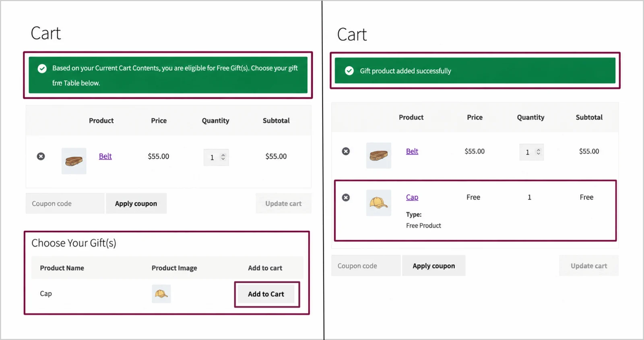This screenshot has width=644, height=340.
Task: Click the checkmark icon in eligibility notice
Action: tap(42, 68)
